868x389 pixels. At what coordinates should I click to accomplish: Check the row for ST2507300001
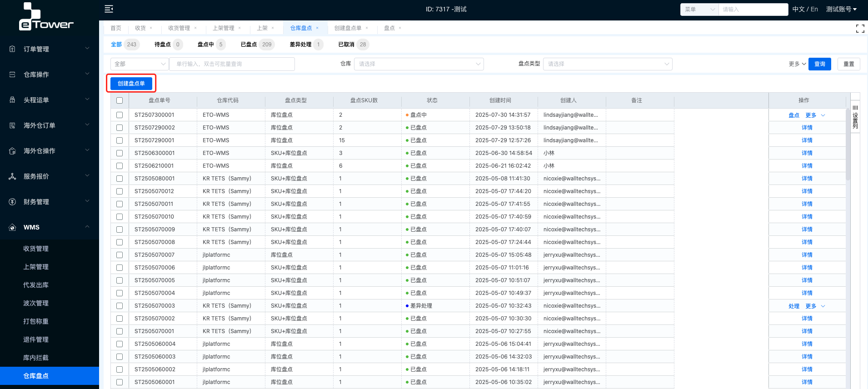click(120, 115)
